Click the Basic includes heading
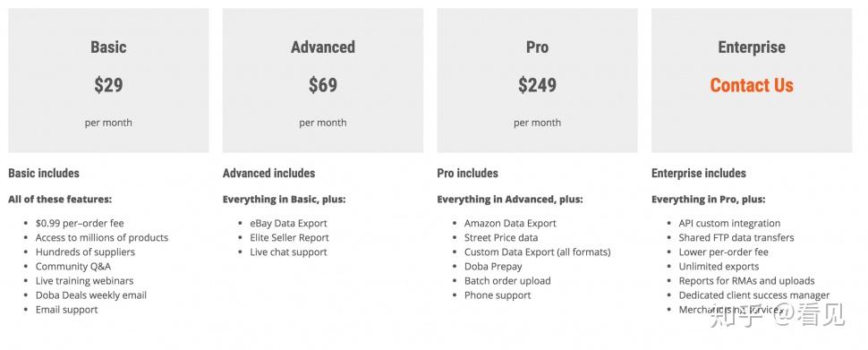This screenshot has height=350, width=868. tap(44, 174)
